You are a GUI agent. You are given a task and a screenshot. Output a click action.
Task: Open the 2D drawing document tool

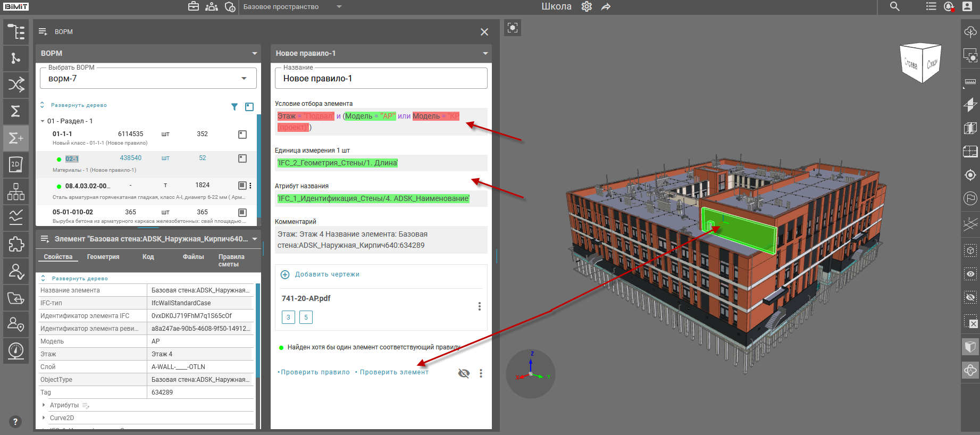coord(15,164)
